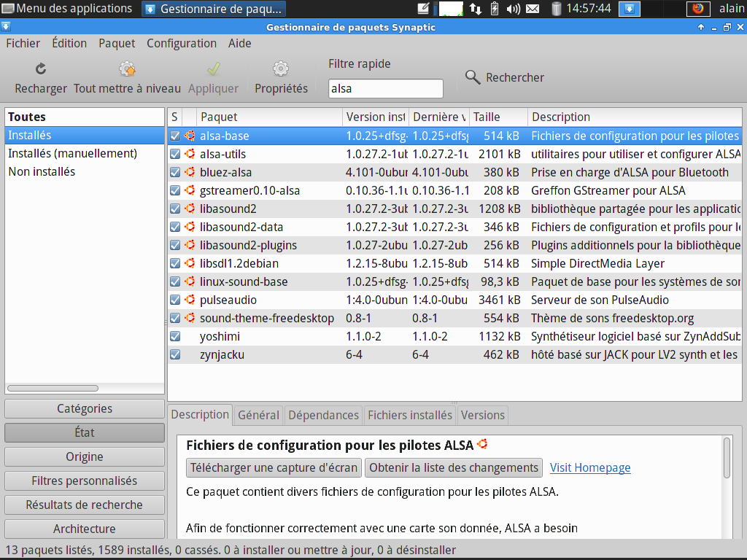
Task: Follow the Visit Homepage link
Action: pyautogui.click(x=590, y=467)
